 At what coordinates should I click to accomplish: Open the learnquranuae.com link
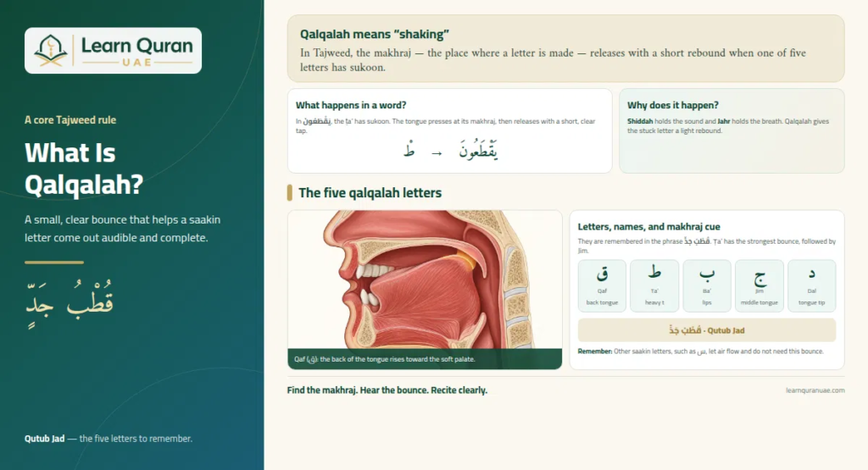(x=815, y=390)
